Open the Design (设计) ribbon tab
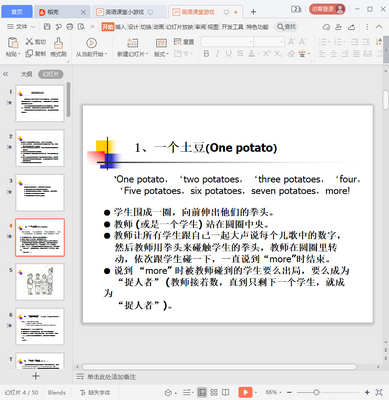Image resolution: width=389 pixels, height=400 pixels. [x=133, y=27]
